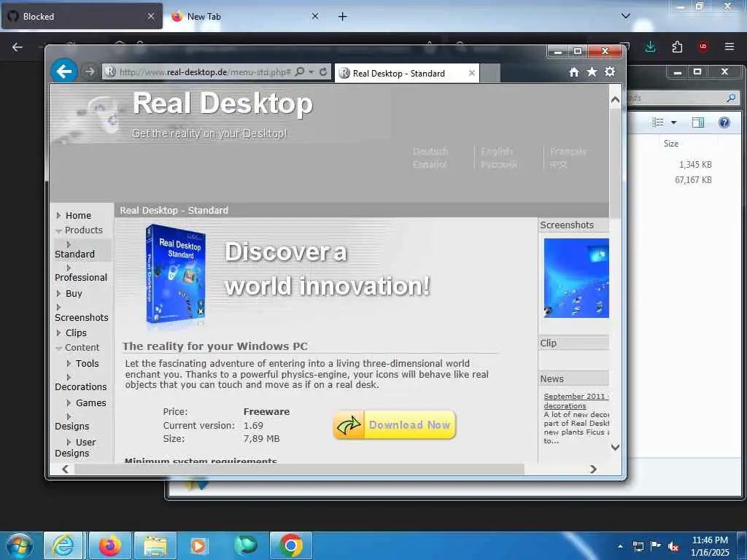This screenshot has height=560, width=747.
Task: Go back with Internet Explorer's blue back arrow
Action: pyautogui.click(x=64, y=71)
